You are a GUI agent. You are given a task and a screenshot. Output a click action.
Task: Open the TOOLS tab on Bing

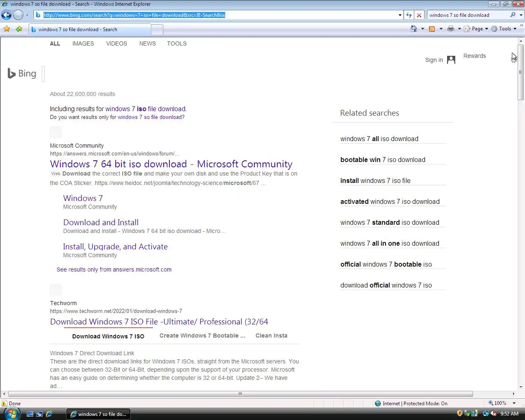tap(177, 43)
